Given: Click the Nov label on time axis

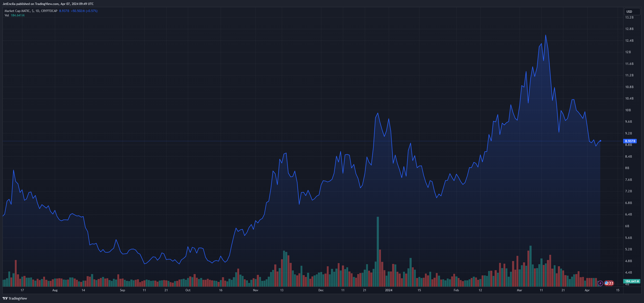Looking at the screenshot, I should pyautogui.click(x=256, y=290).
